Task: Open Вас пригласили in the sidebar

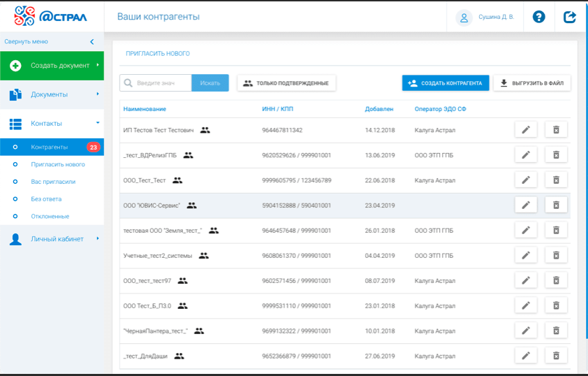Action: click(53, 182)
